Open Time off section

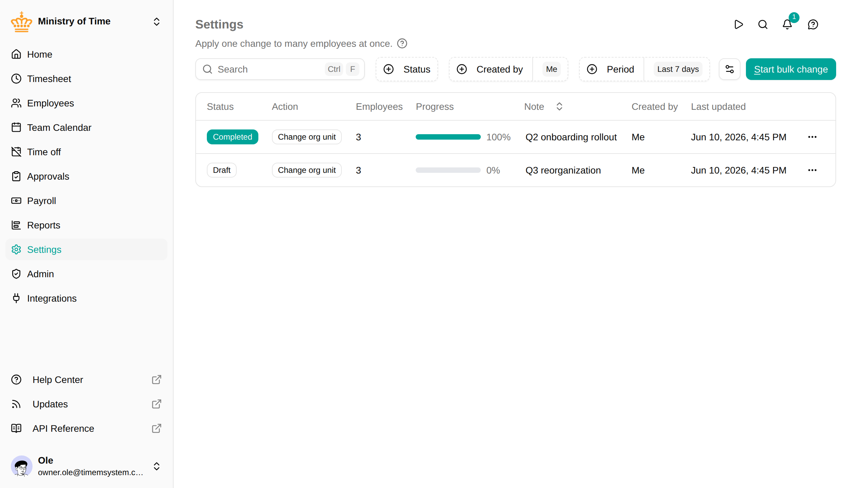(86, 152)
